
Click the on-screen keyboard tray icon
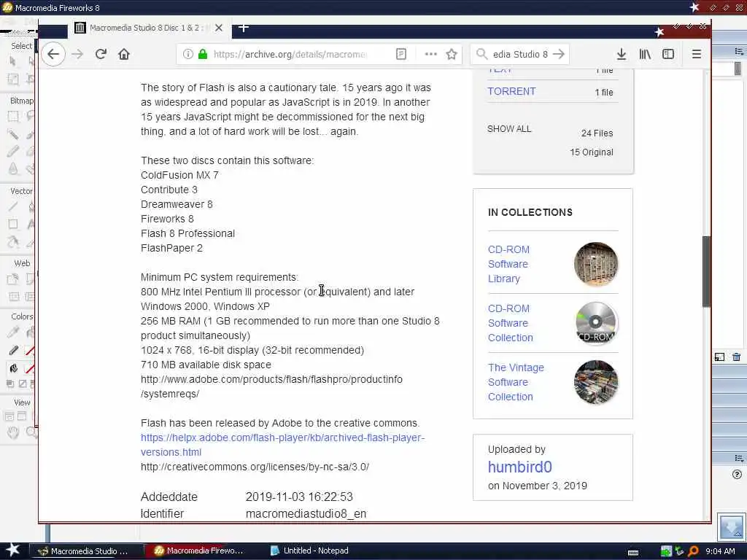(633, 552)
